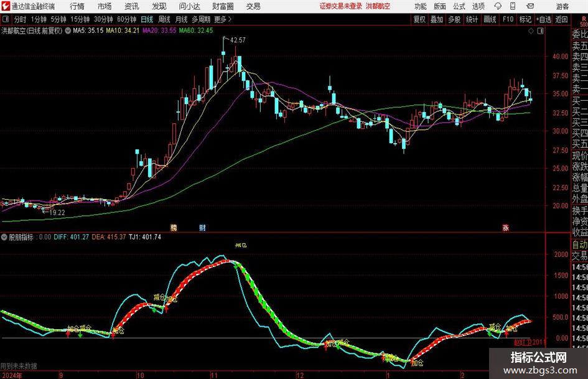588x379 pixels.
Task: Click the 多股 multi-stock button
Action: (454, 19)
